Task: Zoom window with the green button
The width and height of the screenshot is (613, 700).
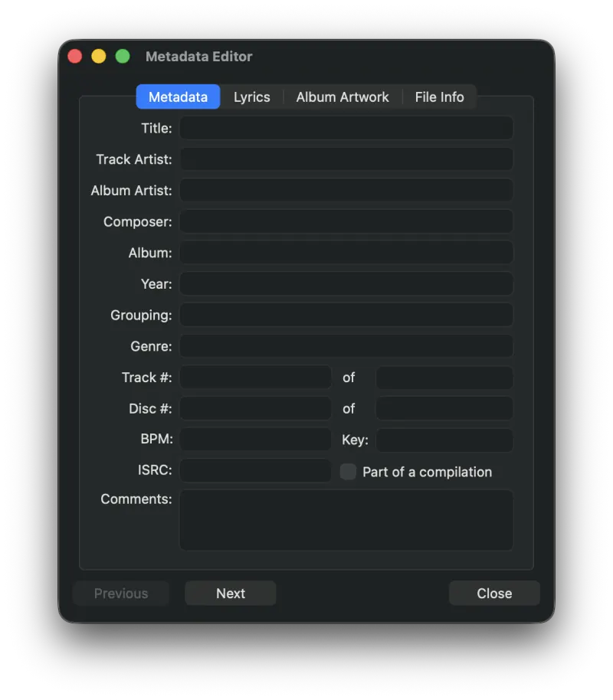Action: tap(123, 56)
